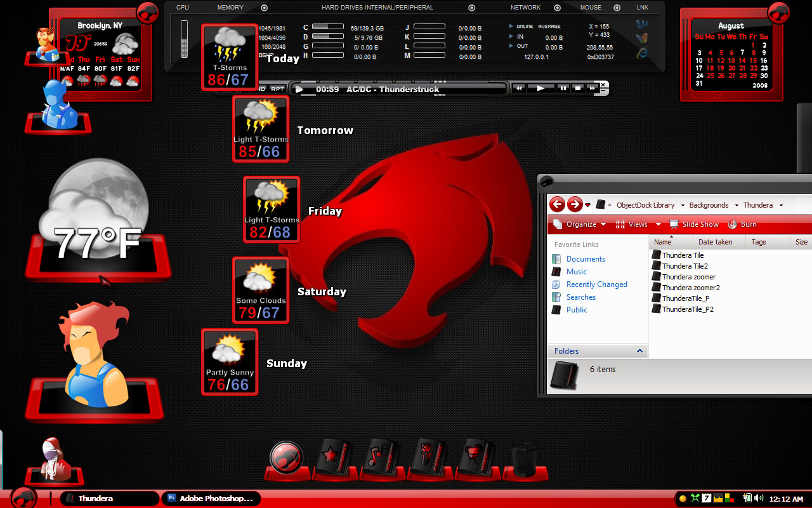
Task: Skip to next track
Action: click(x=593, y=88)
